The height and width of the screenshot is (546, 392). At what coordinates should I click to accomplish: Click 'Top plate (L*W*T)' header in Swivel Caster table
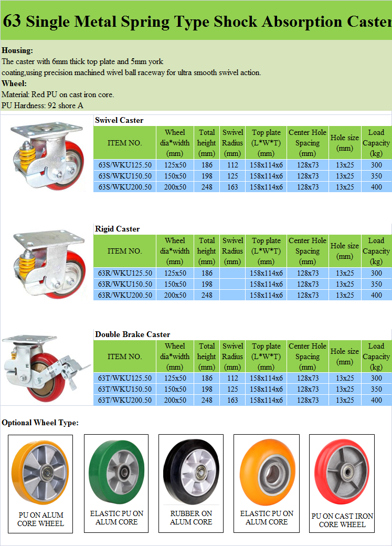(266, 143)
